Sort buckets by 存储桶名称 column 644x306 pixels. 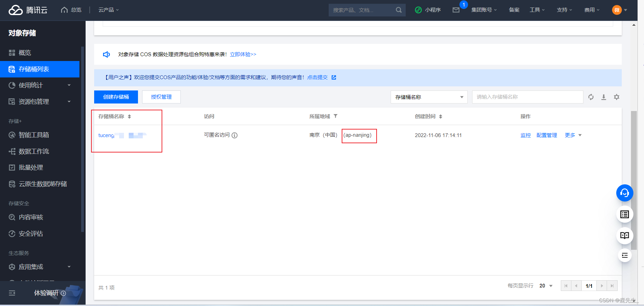[x=129, y=117]
